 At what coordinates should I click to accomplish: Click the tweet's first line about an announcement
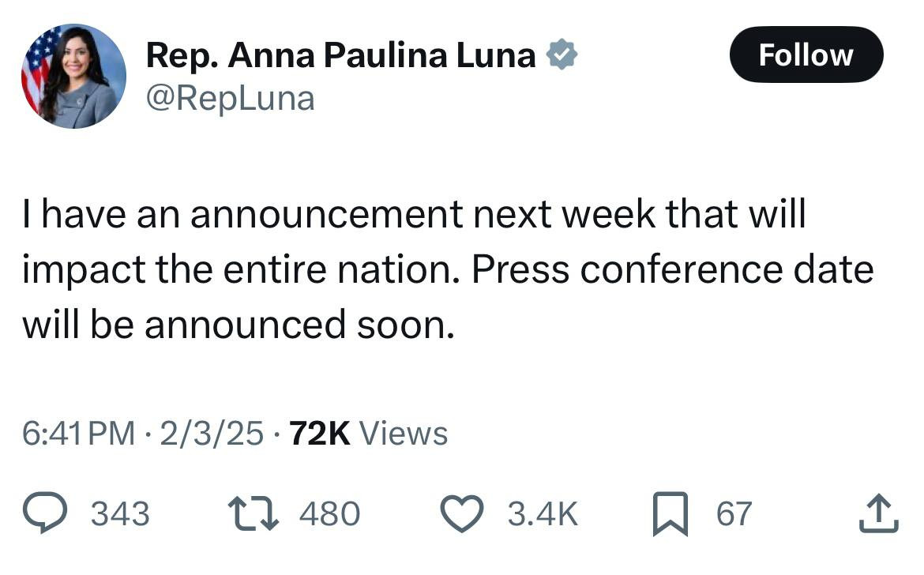(x=414, y=215)
